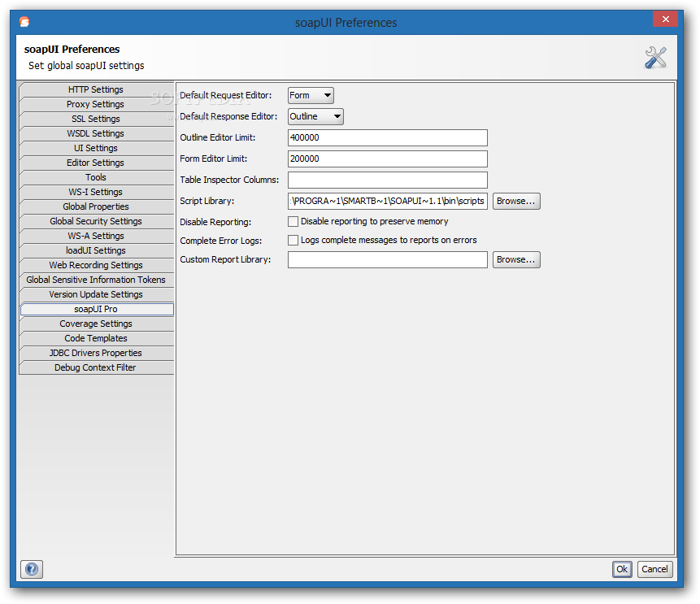Switch to Web Recording Settings tab
The width and height of the screenshot is (700, 604).
pos(96,265)
